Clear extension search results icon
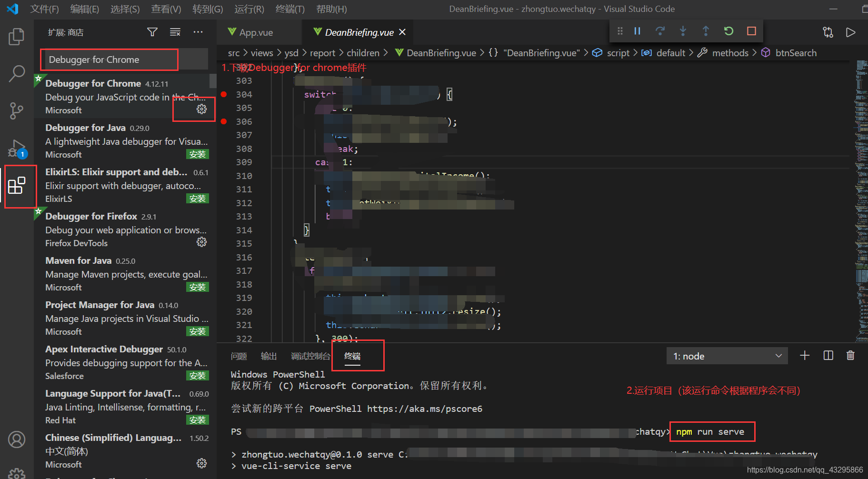Screen dimensions: 868x479 175,32
